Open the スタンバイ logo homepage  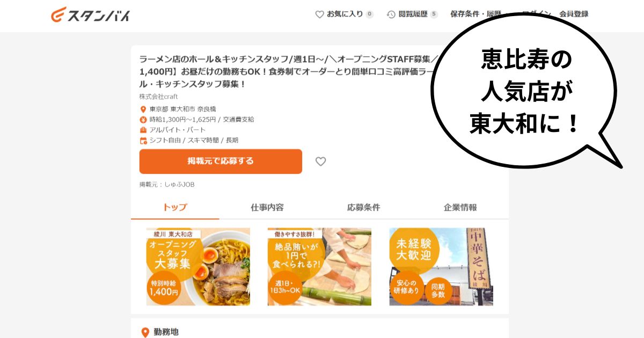pyautogui.click(x=91, y=14)
